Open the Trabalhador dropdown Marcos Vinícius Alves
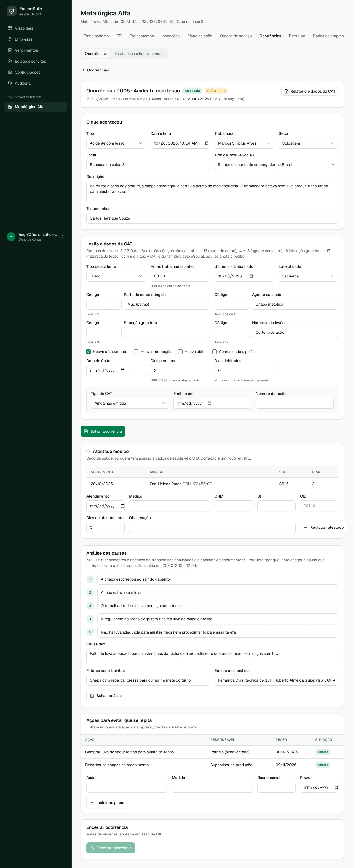Screen dimensions: 353x868 pyautogui.click(x=244, y=143)
